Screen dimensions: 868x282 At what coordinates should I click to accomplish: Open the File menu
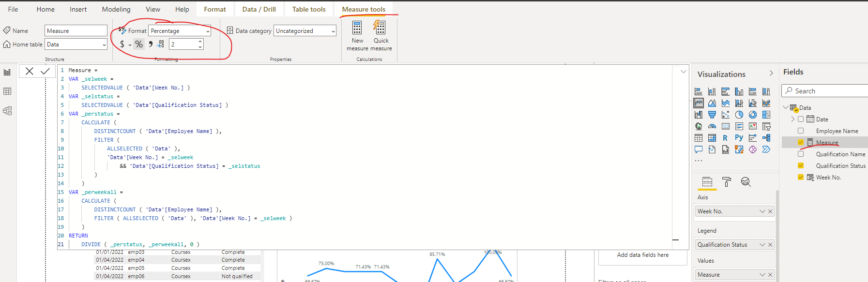click(x=13, y=9)
